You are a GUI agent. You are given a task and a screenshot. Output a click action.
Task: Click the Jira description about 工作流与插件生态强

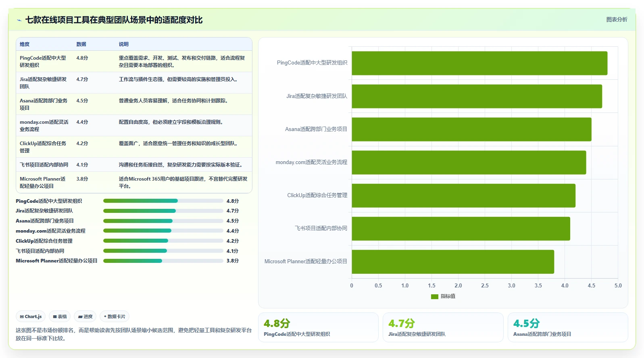click(x=179, y=79)
